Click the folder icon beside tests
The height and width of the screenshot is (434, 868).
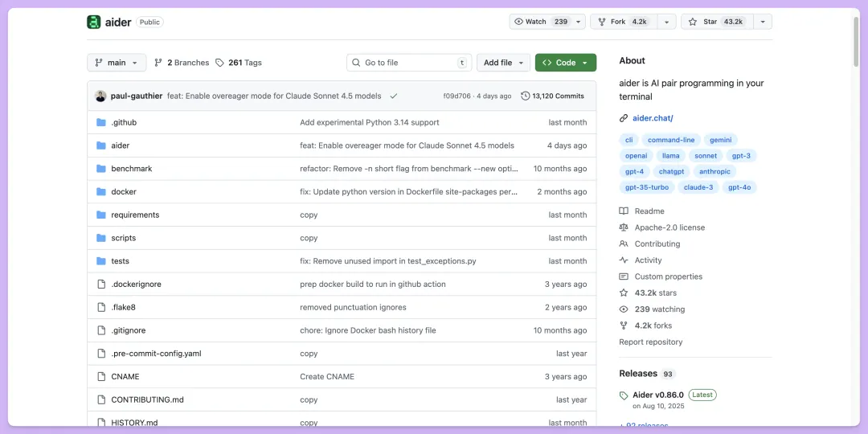point(100,260)
